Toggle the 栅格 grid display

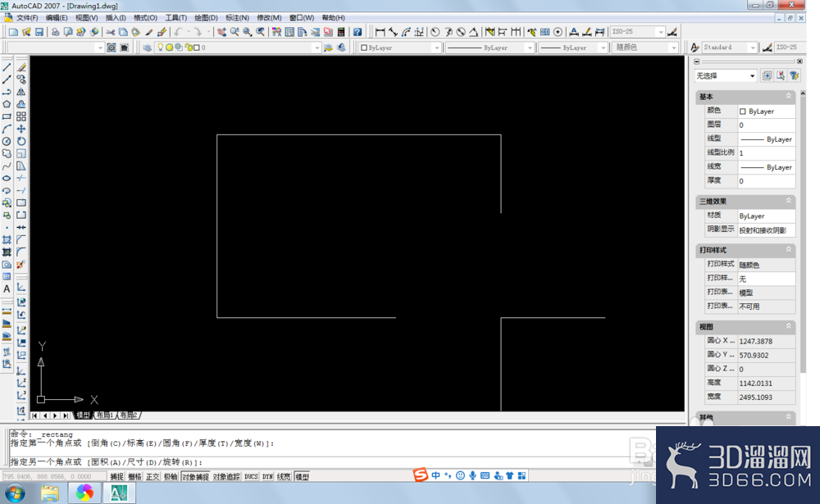pyautogui.click(x=134, y=477)
